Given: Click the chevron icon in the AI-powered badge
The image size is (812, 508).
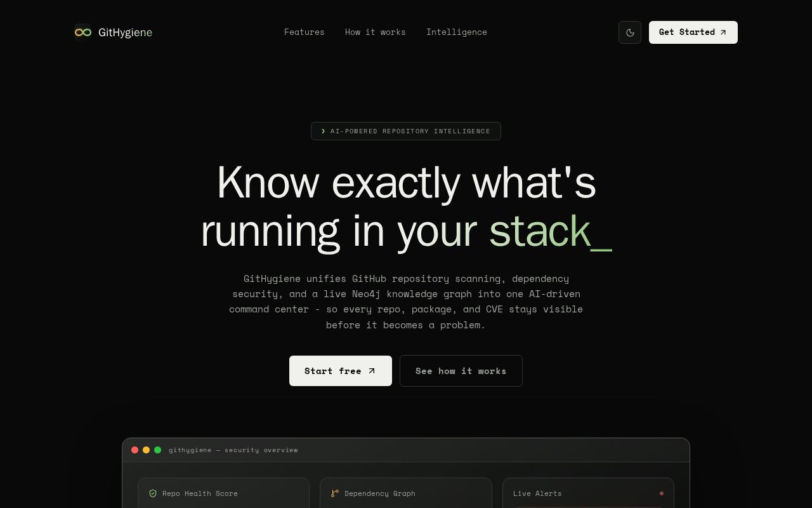Looking at the screenshot, I should tap(324, 131).
